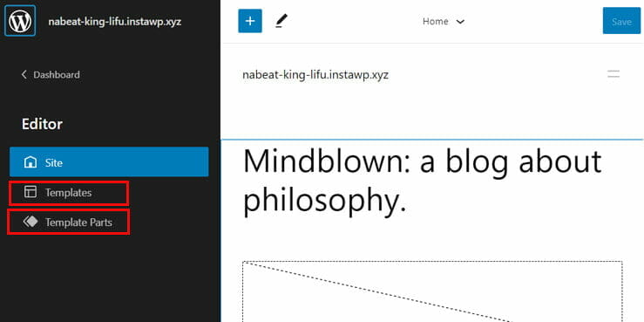Open the Home template dropdown
Viewport: 644px width, 322px height.
coord(444,22)
